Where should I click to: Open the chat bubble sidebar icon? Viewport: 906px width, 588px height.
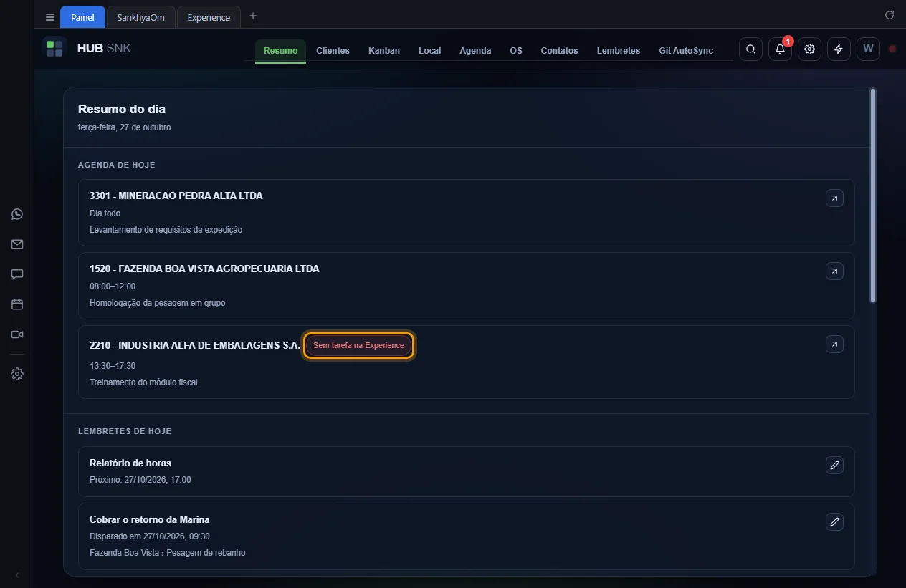click(x=17, y=274)
